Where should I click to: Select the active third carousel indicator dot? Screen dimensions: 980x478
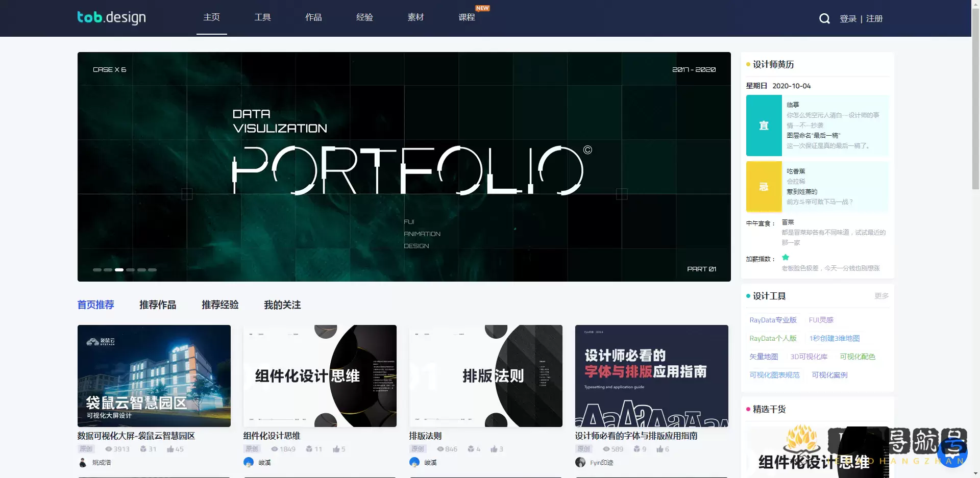click(119, 270)
